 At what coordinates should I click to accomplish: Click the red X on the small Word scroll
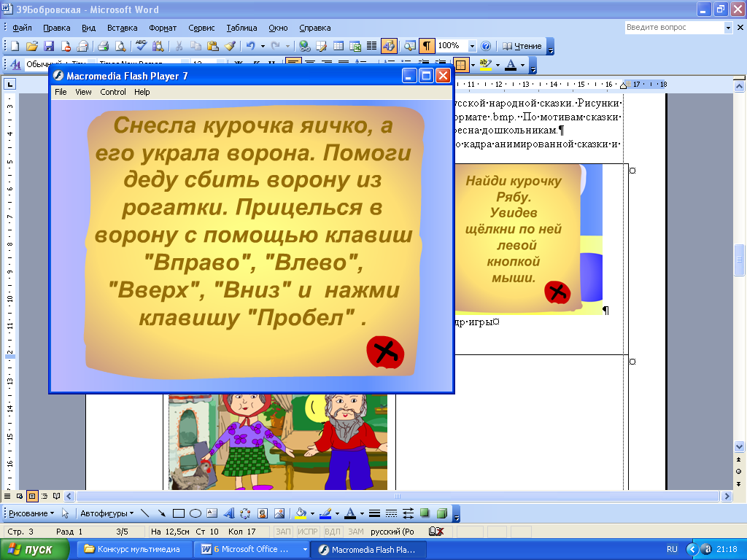(557, 292)
